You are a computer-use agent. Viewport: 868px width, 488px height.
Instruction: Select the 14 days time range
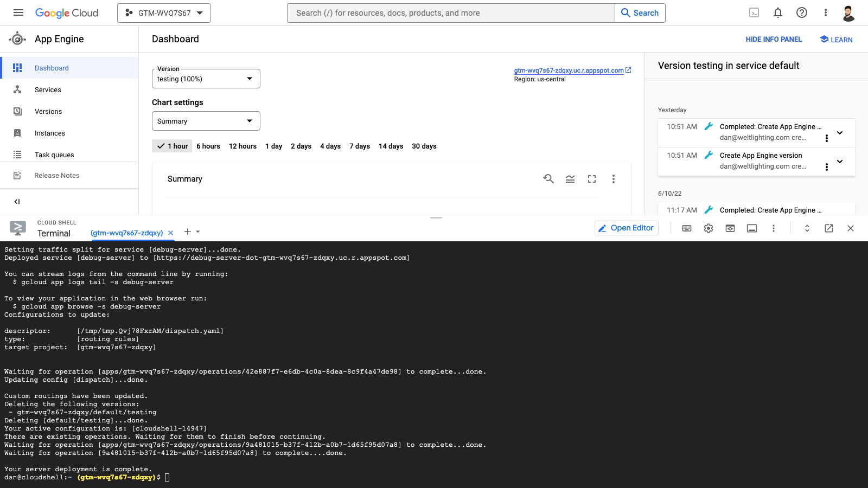pyautogui.click(x=391, y=146)
